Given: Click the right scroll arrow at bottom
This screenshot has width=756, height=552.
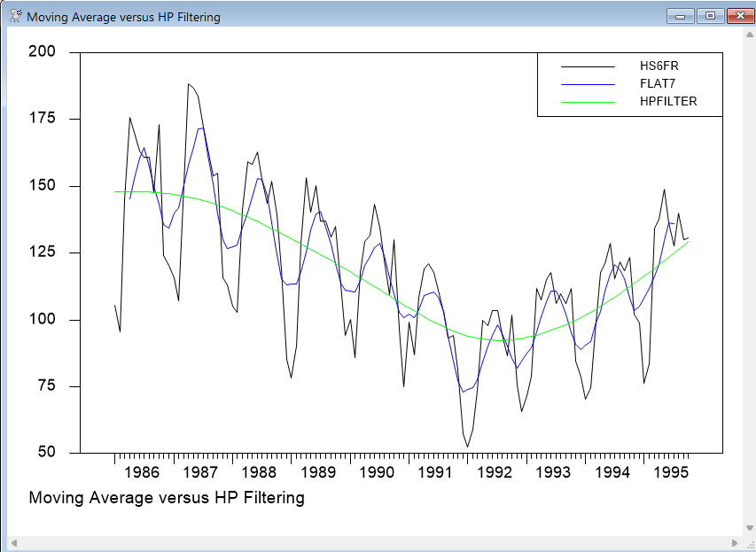Looking at the screenshot, I should (x=735, y=542).
